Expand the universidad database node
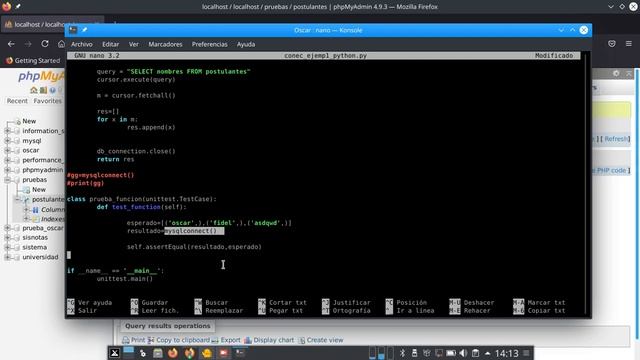640x360 pixels. tap(7, 257)
